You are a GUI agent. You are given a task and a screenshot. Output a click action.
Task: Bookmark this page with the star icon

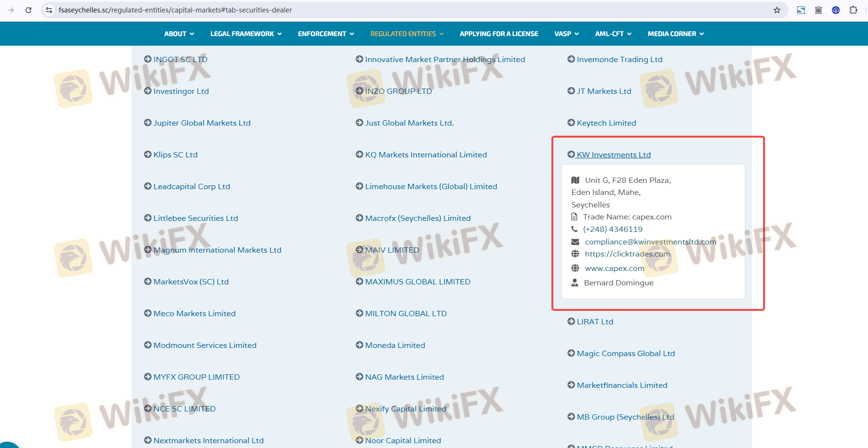pos(777,10)
